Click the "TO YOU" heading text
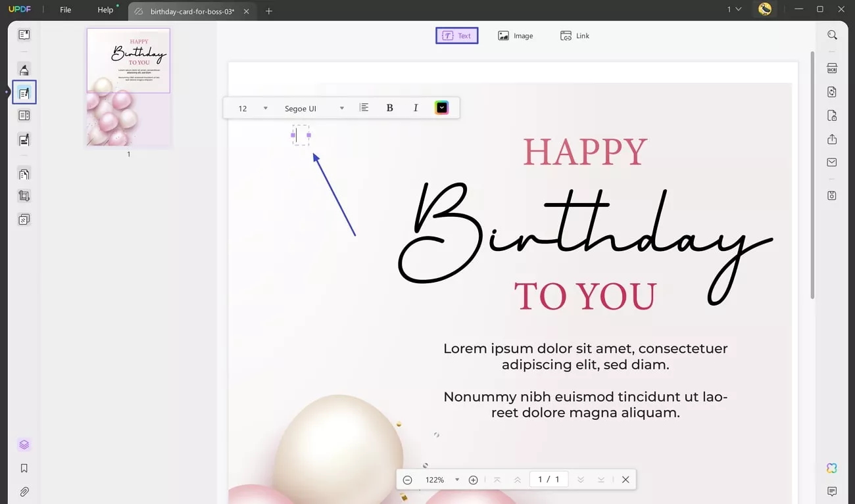Viewport: 855px width, 504px height. click(585, 297)
